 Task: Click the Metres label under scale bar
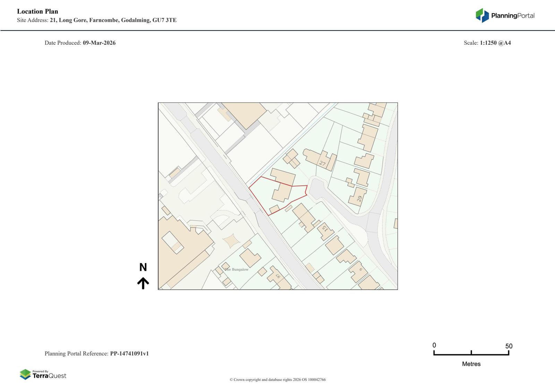471,364
